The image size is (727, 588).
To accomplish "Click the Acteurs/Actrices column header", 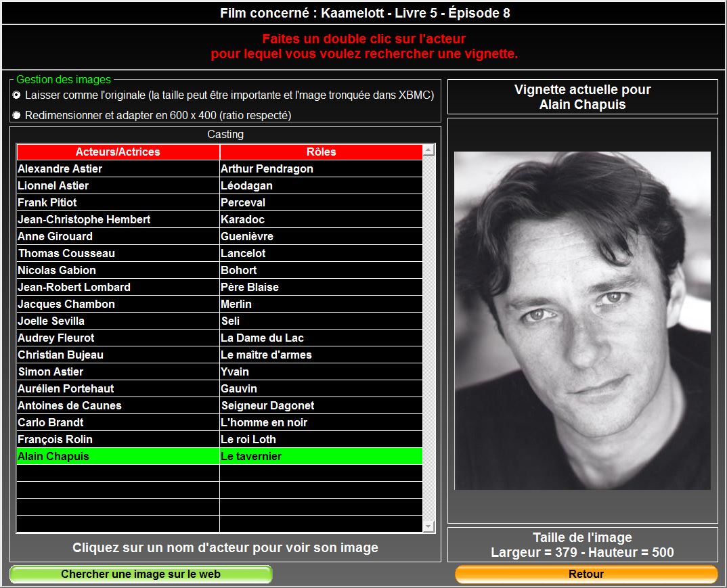I will coord(118,152).
